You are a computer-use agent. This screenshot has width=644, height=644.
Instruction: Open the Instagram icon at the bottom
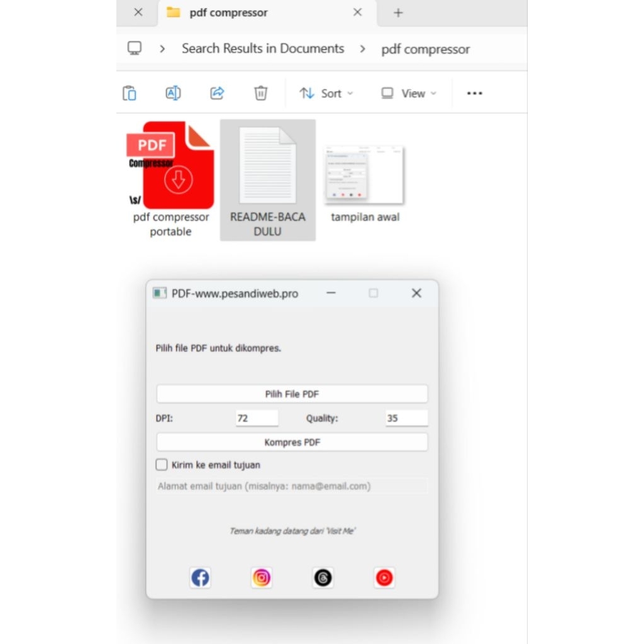click(261, 577)
